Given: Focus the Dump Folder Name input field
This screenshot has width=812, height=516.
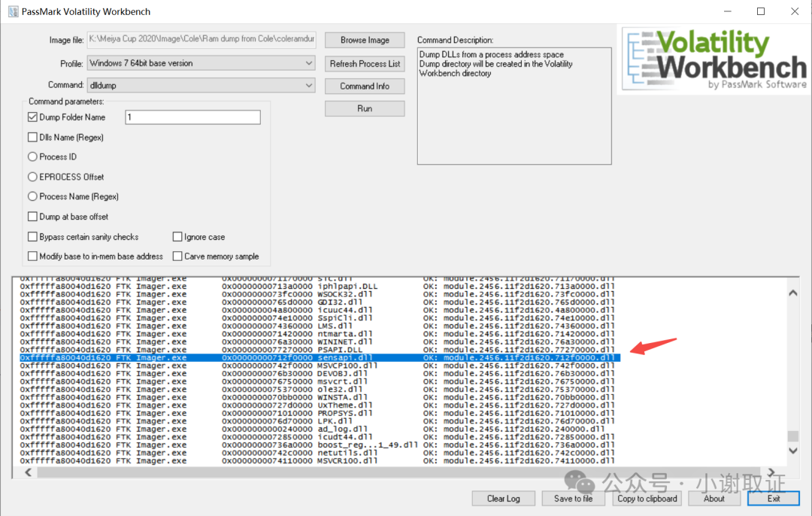Looking at the screenshot, I should (x=192, y=117).
